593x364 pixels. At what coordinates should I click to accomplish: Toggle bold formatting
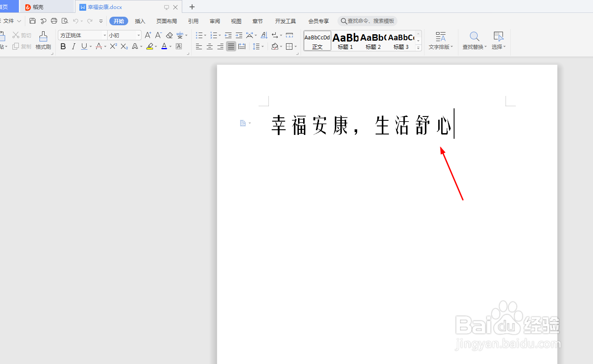pyautogui.click(x=63, y=46)
